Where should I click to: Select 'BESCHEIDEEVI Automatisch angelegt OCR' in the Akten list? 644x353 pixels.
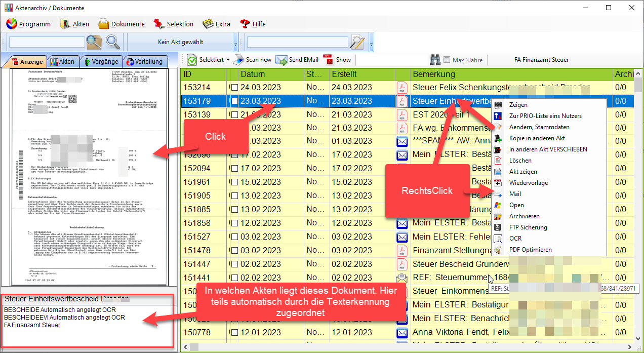(64, 318)
